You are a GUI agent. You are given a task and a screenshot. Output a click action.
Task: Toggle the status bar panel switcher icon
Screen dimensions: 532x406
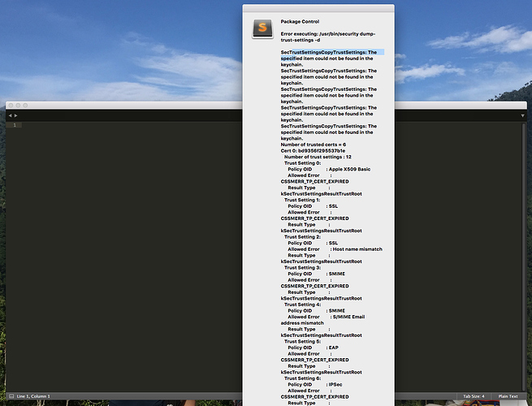click(11, 396)
